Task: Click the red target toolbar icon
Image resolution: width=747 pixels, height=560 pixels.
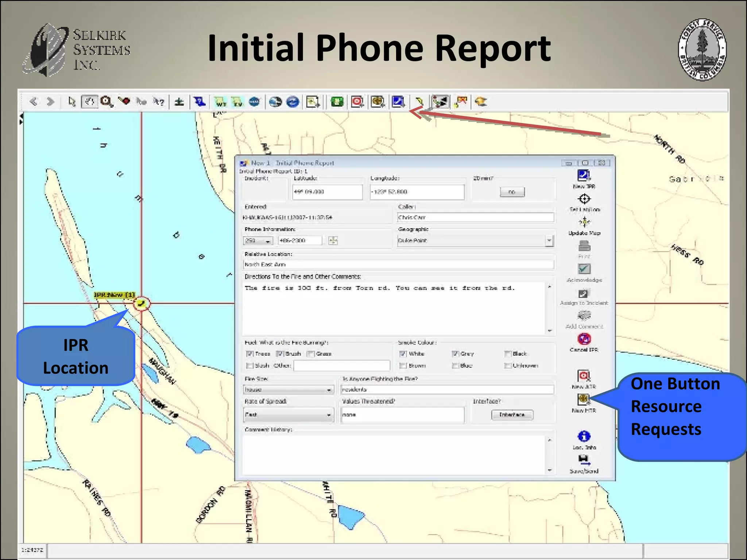Action: click(x=357, y=102)
